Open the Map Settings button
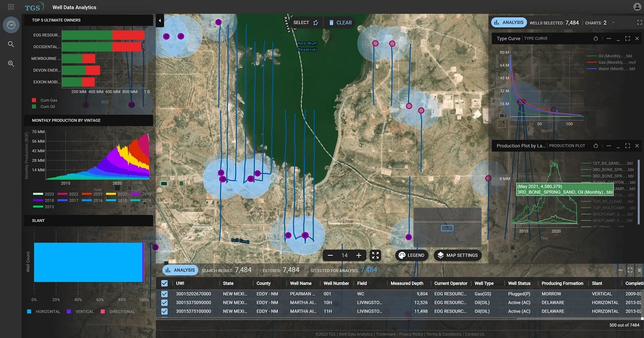This screenshot has width=644, height=338. (458, 255)
